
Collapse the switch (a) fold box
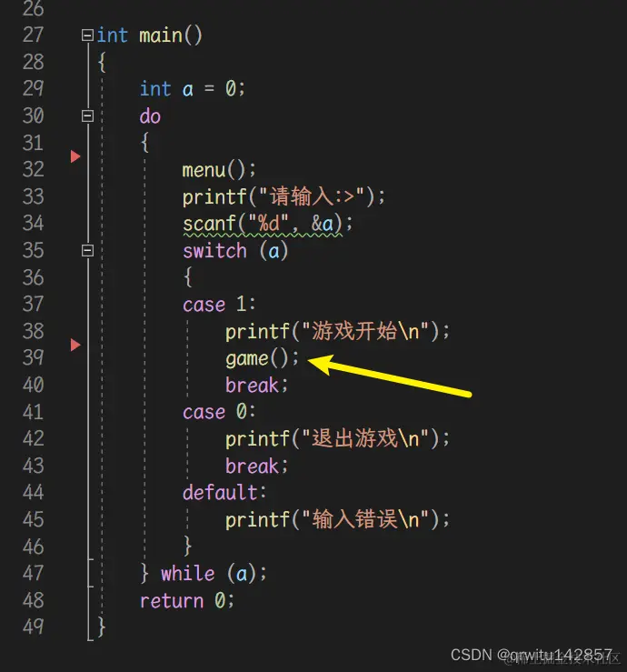tap(87, 250)
